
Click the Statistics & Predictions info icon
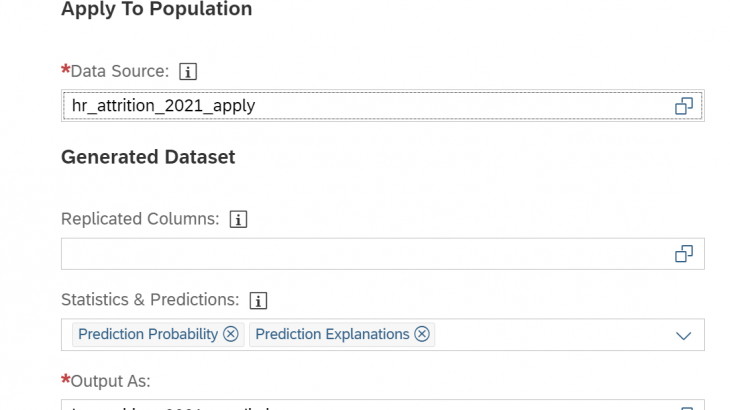click(x=258, y=300)
